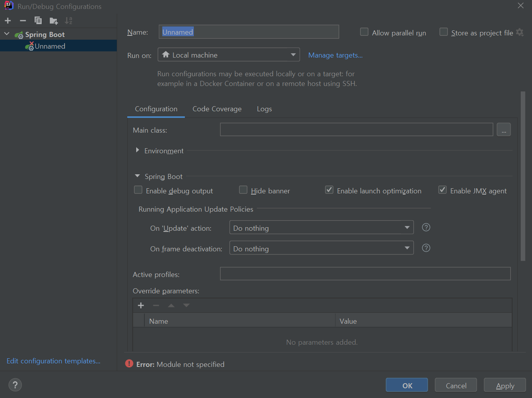This screenshot has width=532, height=398.
Task: Collapse the Spring Boot tree node
Action: point(7,34)
